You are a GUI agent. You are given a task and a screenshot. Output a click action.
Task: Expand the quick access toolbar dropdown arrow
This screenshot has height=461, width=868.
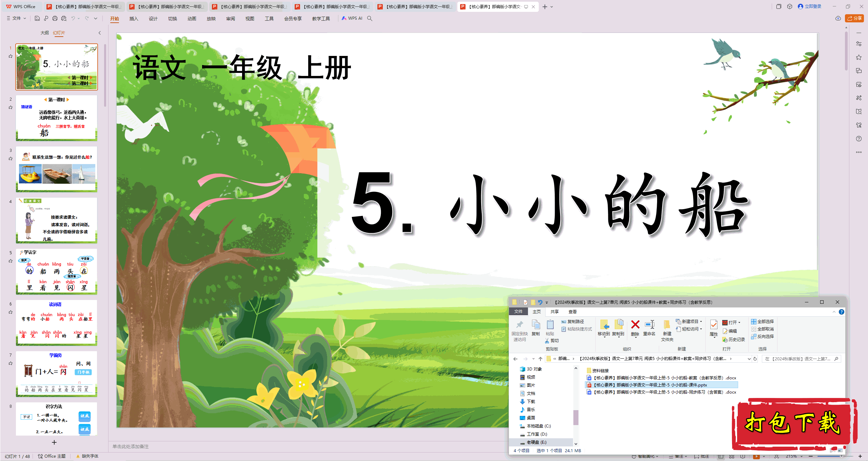point(96,18)
